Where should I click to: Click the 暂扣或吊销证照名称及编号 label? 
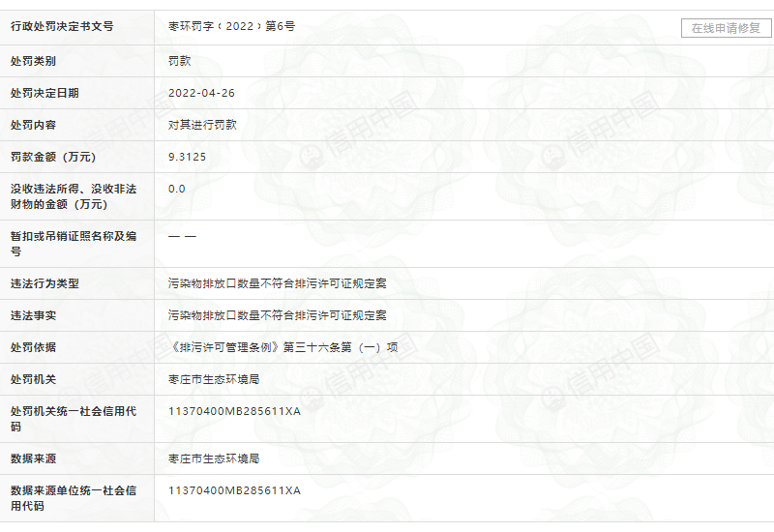(74, 244)
